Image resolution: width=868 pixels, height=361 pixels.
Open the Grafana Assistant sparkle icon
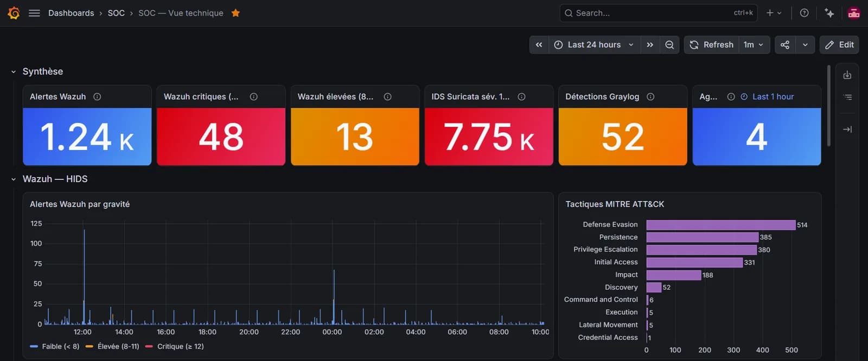[829, 13]
